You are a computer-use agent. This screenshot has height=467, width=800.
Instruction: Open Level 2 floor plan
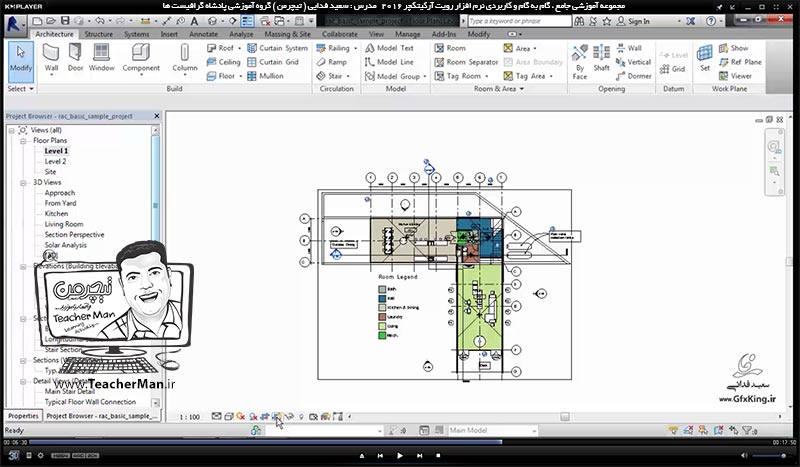click(x=55, y=161)
